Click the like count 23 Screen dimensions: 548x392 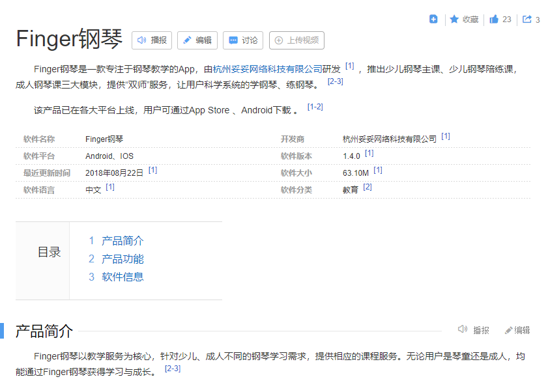coord(507,20)
